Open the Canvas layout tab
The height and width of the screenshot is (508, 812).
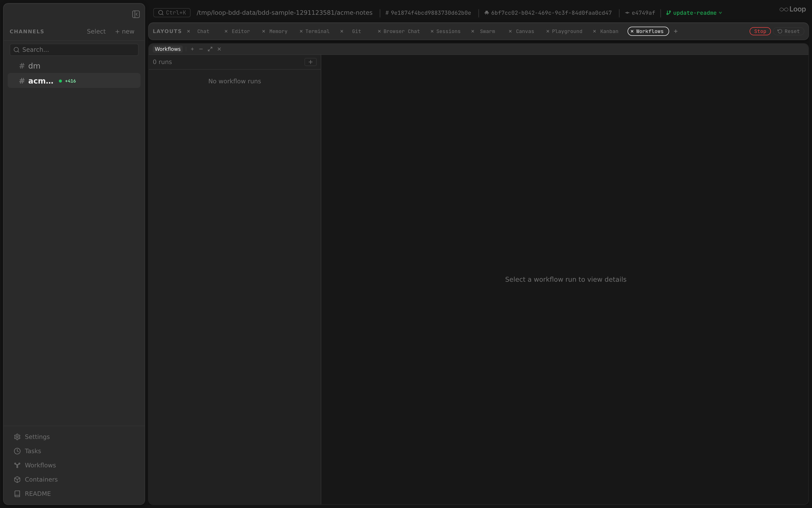[x=525, y=31]
